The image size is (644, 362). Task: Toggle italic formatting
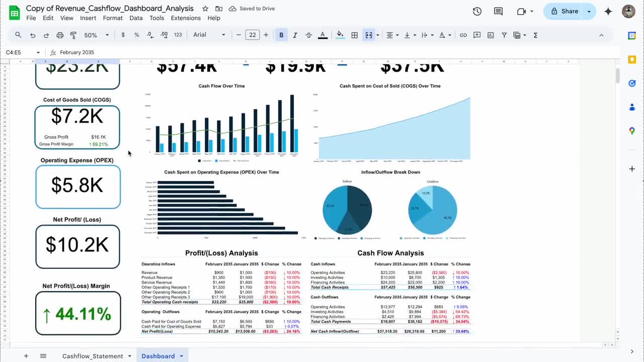[295, 35]
